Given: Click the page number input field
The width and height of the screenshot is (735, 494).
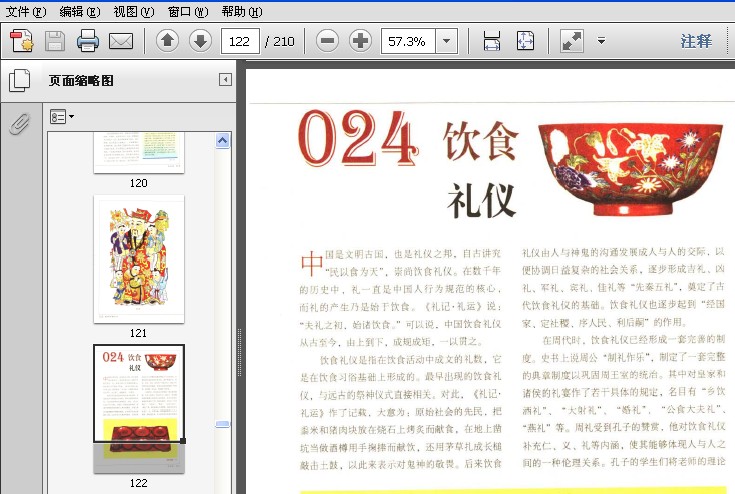Looking at the screenshot, I should click(240, 41).
